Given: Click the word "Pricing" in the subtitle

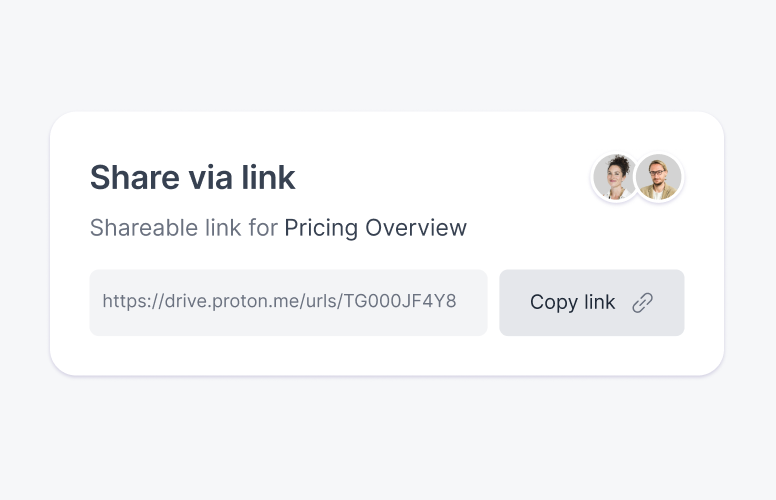Looking at the screenshot, I should click(321, 228).
